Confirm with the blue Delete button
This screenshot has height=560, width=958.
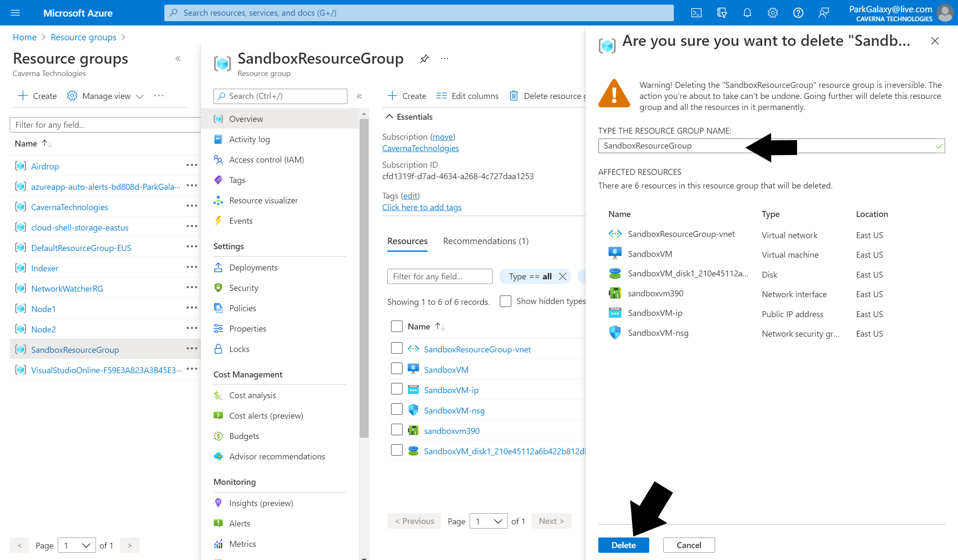click(x=623, y=545)
